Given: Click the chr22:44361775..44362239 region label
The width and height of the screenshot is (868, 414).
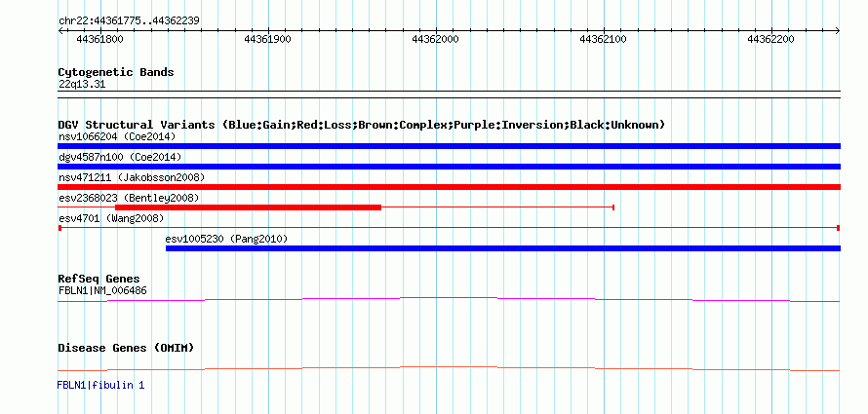Looking at the screenshot, I should [129, 21].
